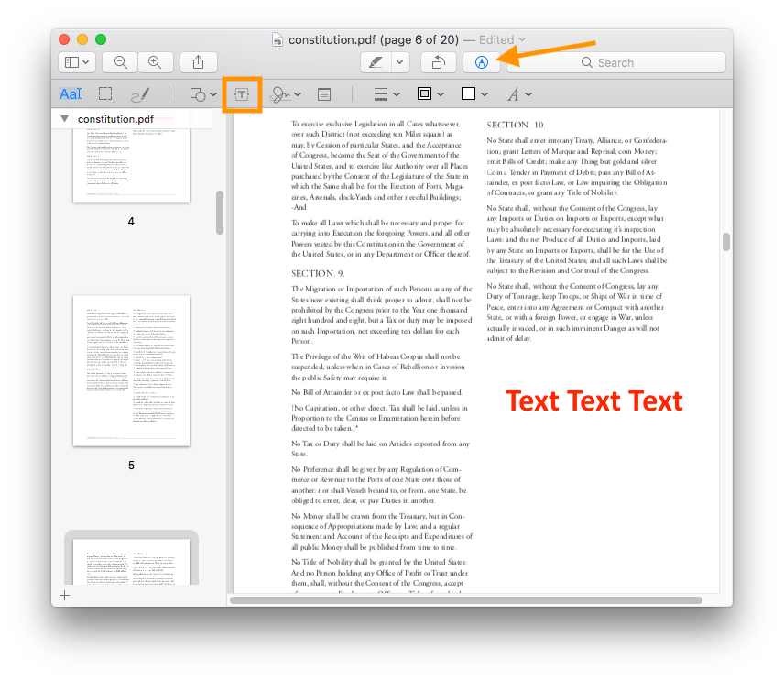The width and height of the screenshot is (784, 680).
Task: Open the Sketch tool
Action: click(139, 93)
